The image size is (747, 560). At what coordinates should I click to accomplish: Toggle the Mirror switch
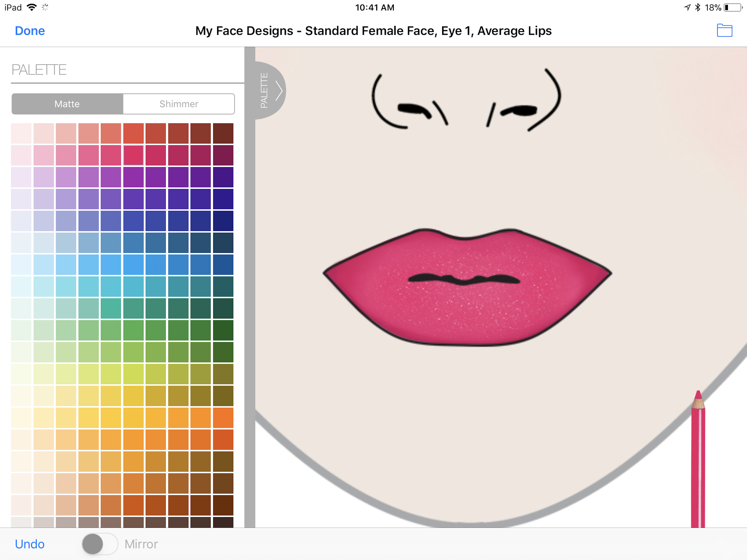point(100,544)
